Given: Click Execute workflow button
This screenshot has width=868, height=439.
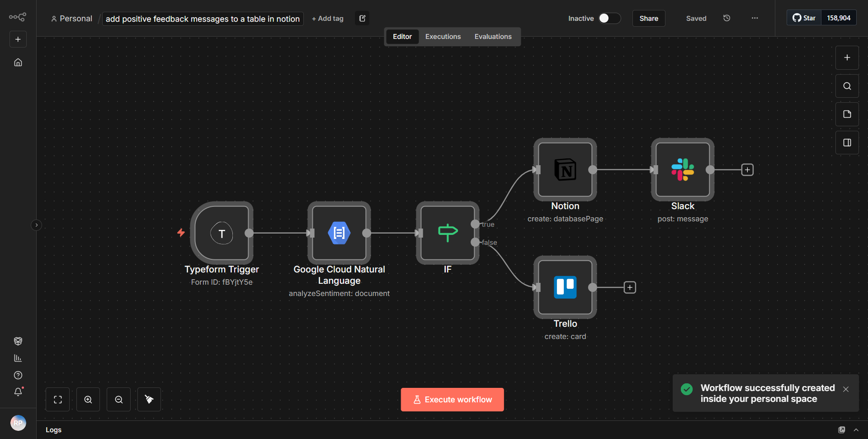Looking at the screenshot, I should pyautogui.click(x=452, y=400).
